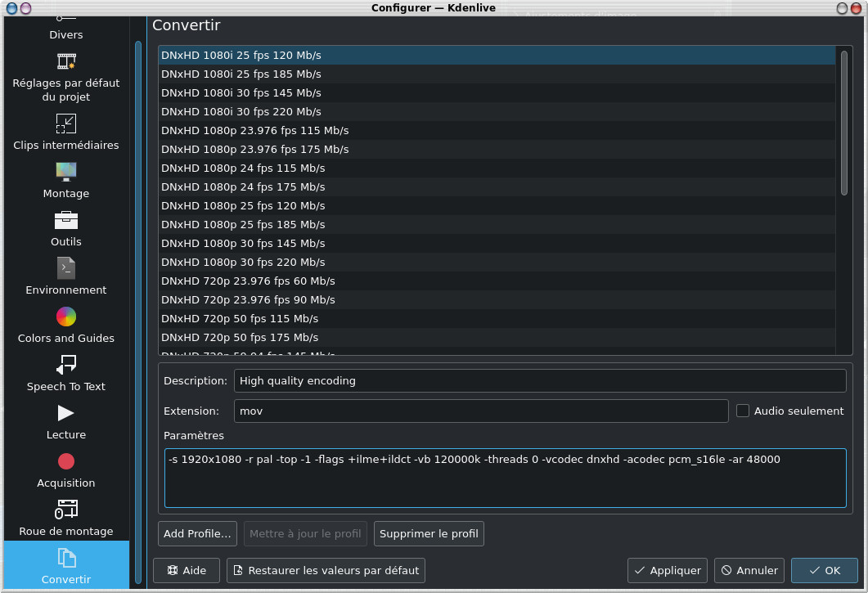Viewport: 868px width, 593px height.
Task: Select the Clips intermédiaires icon
Action: 66,124
